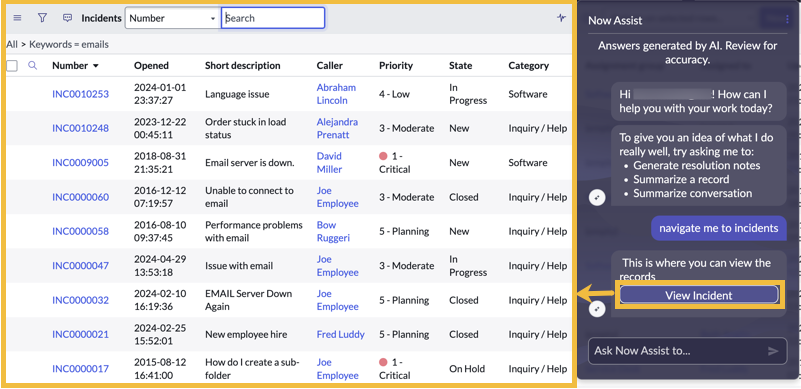Sort by Number column arrow
Viewport: 801px width, 389px height.
(95, 66)
